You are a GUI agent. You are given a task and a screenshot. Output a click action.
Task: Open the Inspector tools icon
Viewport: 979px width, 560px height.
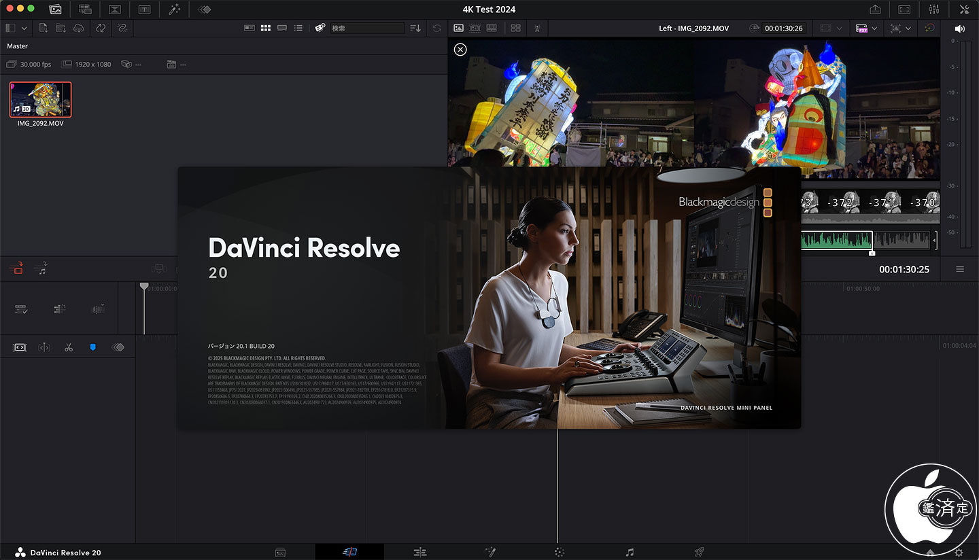tap(964, 10)
